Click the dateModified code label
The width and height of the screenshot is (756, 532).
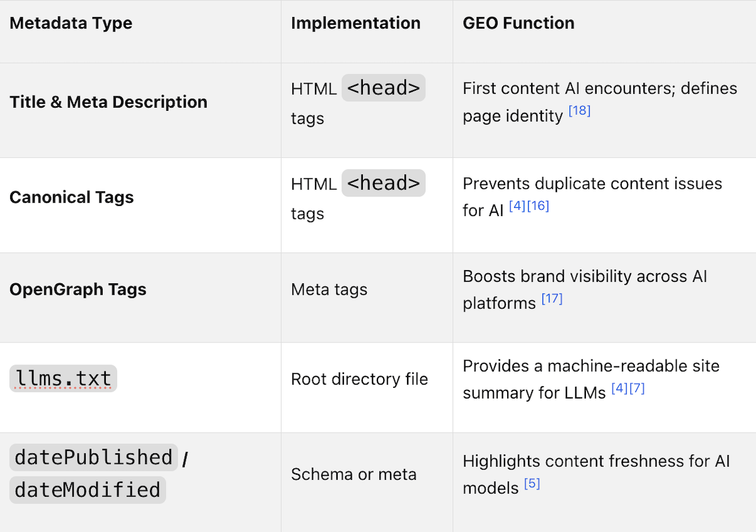[x=88, y=490]
